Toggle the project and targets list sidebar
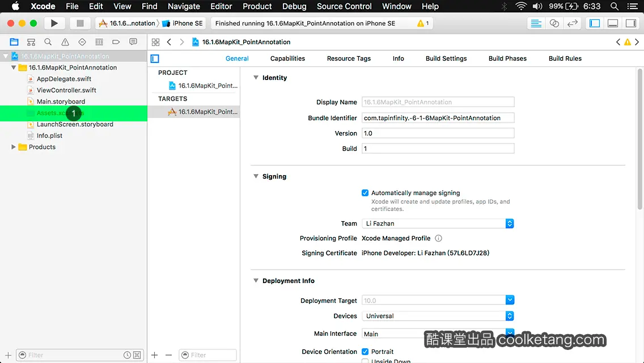Image resolution: width=644 pixels, height=363 pixels. click(x=155, y=58)
